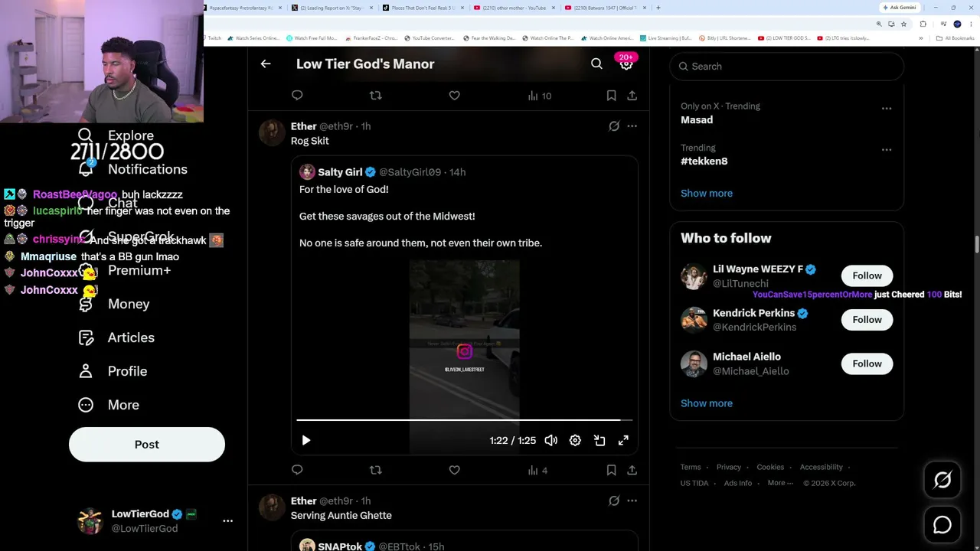Open the Privacy footer link
The height and width of the screenshot is (551, 980).
[x=729, y=468]
